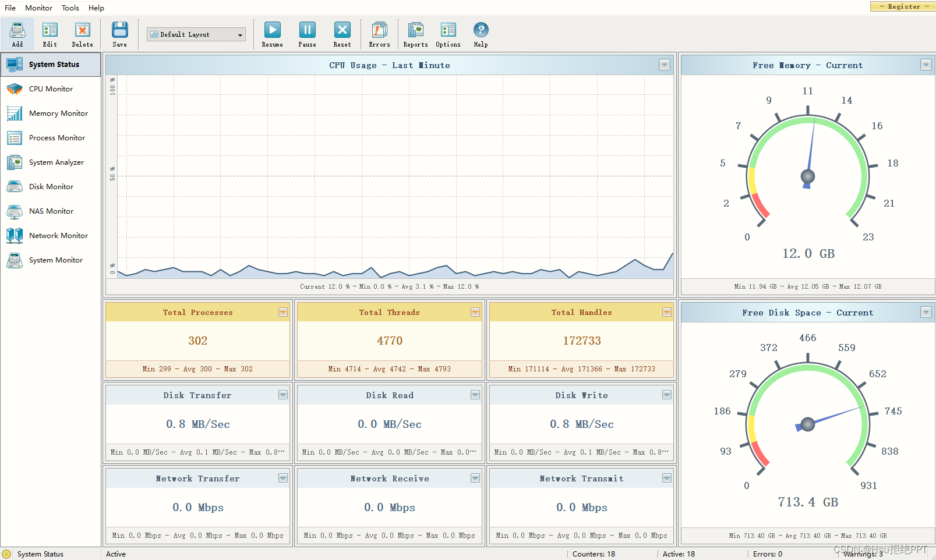Pause monitoring with the Pause button
936x560 pixels.
[x=307, y=34]
